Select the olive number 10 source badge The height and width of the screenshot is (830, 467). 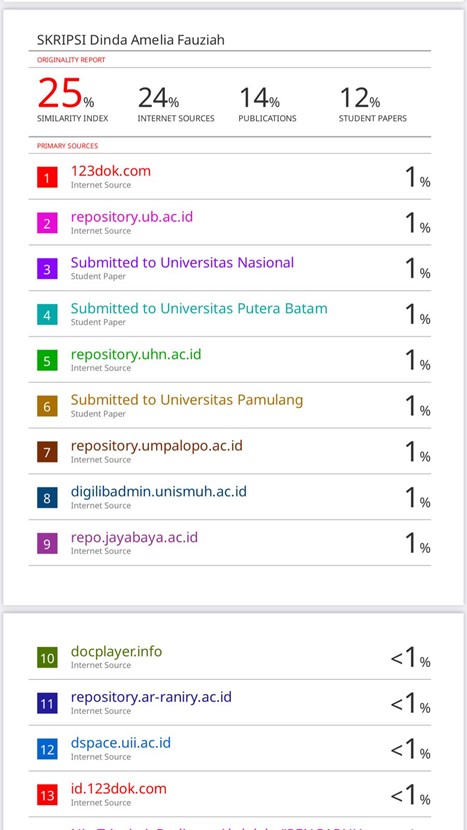pos(47,657)
